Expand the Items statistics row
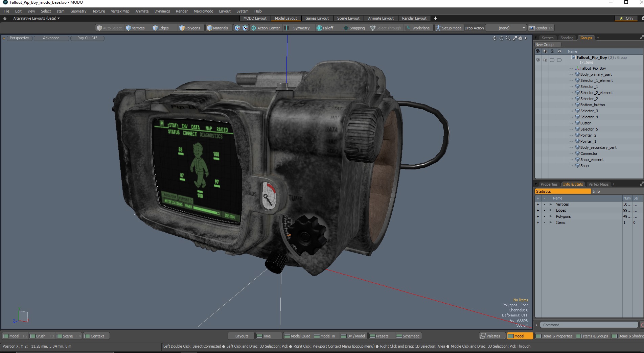644x353 pixels. (x=551, y=222)
